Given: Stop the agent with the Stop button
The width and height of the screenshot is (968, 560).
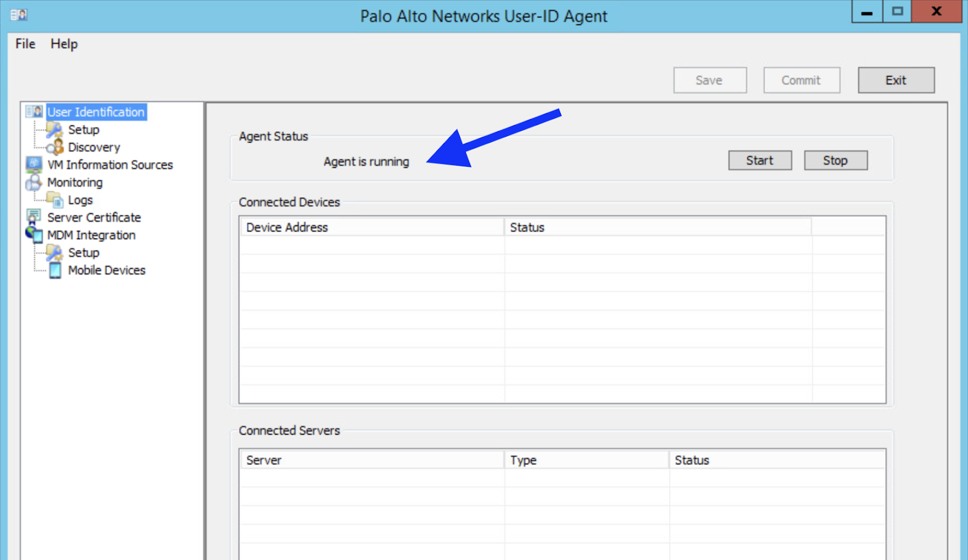Looking at the screenshot, I should point(835,160).
